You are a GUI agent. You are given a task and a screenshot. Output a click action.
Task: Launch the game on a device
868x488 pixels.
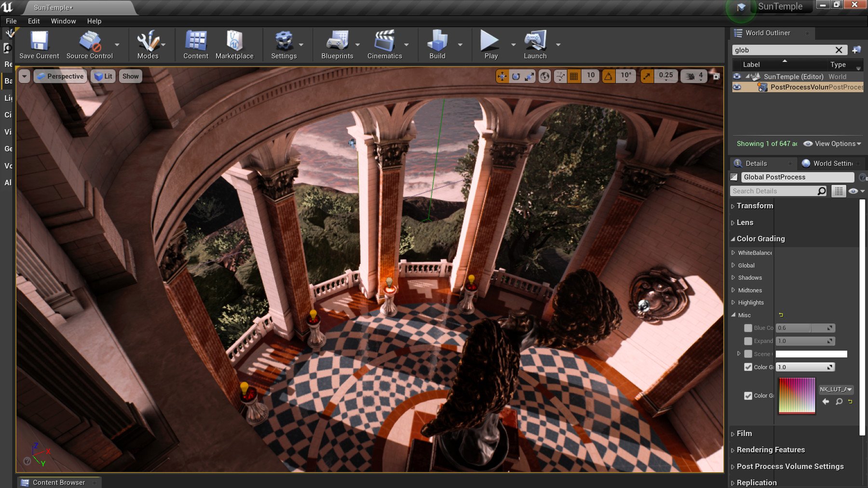pyautogui.click(x=535, y=43)
